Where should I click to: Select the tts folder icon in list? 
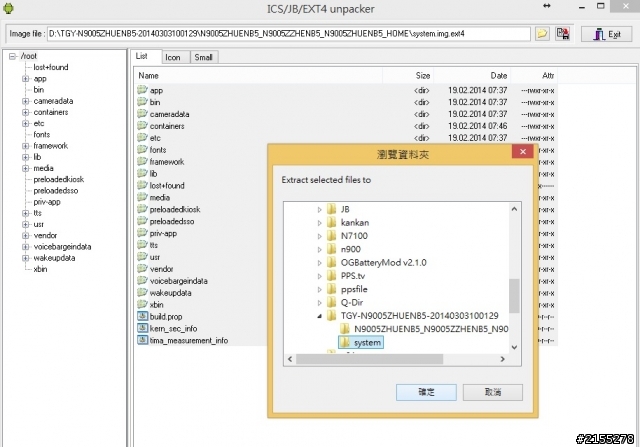coord(142,245)
